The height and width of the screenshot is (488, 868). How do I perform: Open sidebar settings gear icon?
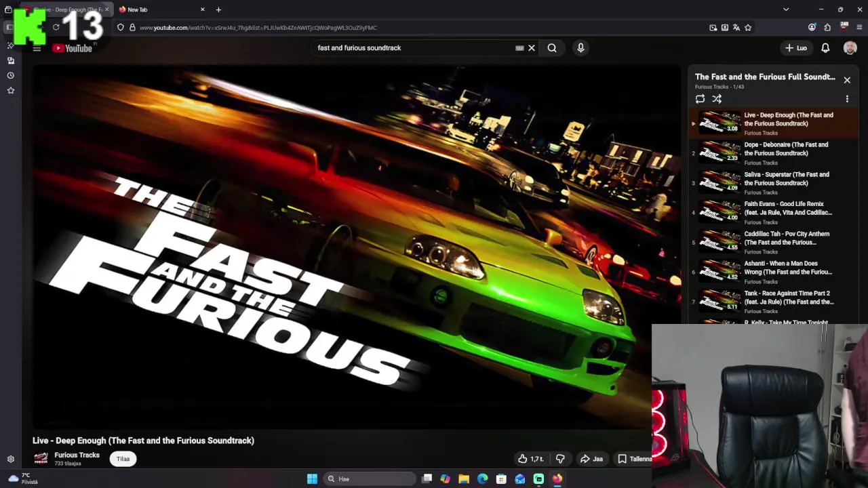[x=10, y=459]
